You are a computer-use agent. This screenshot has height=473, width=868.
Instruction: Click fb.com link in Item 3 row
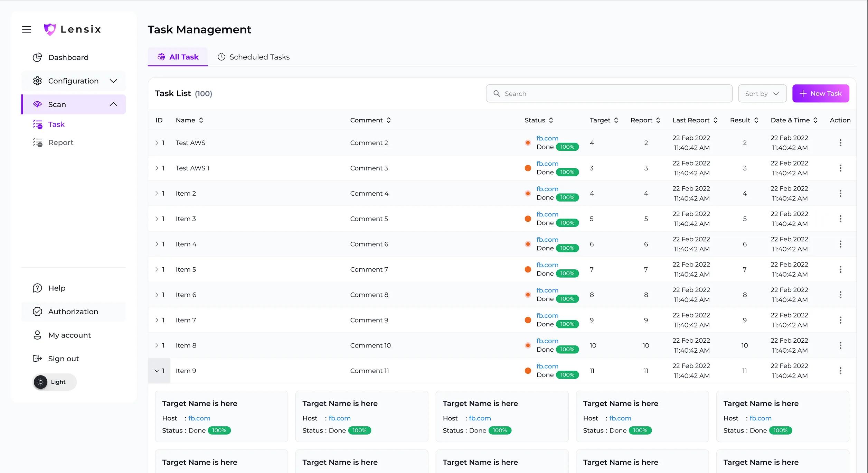(x=547, y=214)
